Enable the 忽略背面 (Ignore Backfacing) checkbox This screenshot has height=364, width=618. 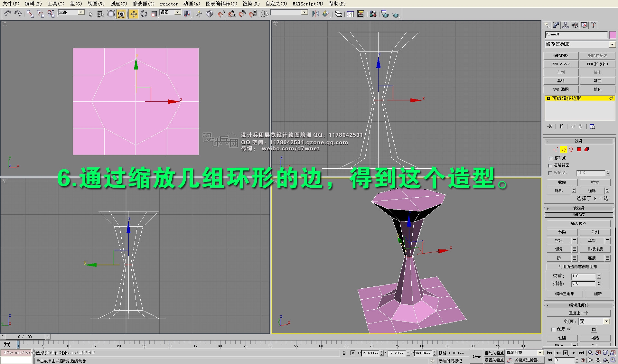(550, 165)
